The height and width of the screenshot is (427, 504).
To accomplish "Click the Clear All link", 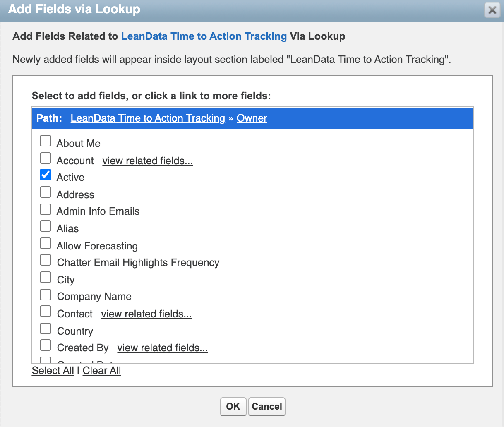I will 102,371.
